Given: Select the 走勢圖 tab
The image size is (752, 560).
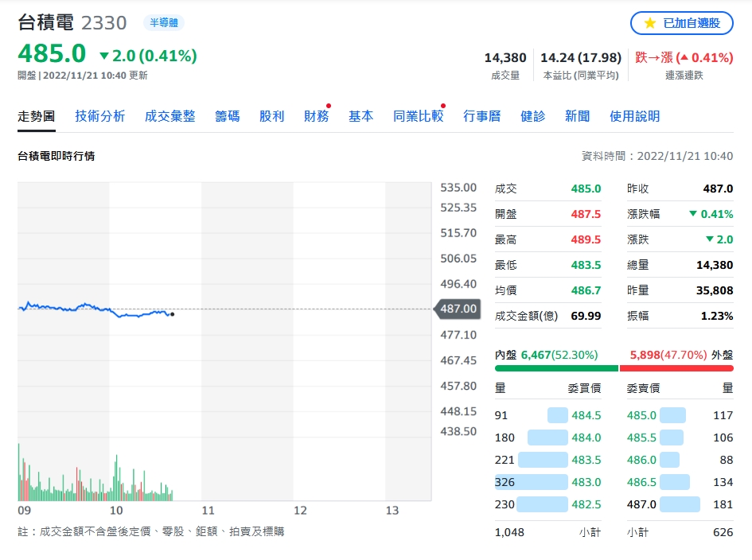Looking at the screenshot, I should [37, 116].
